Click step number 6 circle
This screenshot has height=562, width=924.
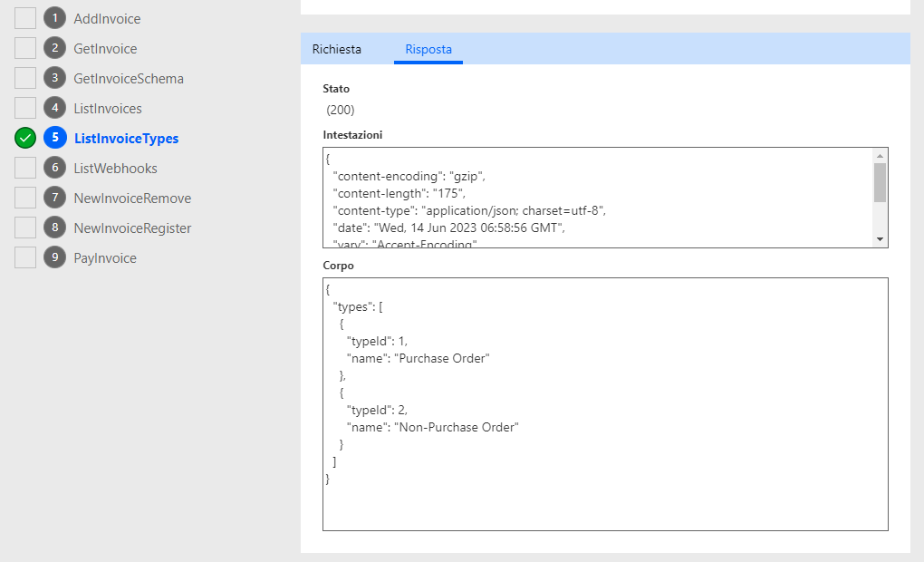(x=54, y=168)
